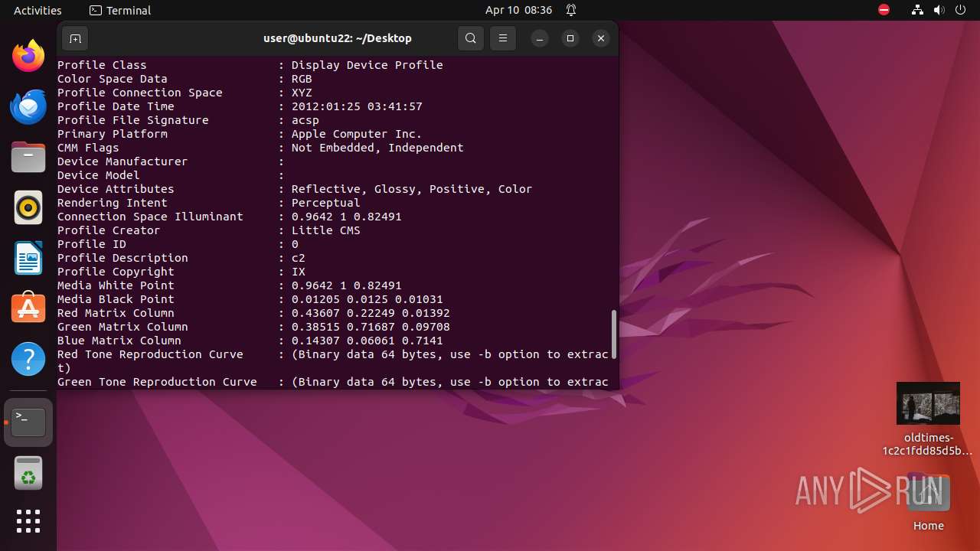980x551 pixels.
Task: Click the notification bell icon
Action: [571, 10]
